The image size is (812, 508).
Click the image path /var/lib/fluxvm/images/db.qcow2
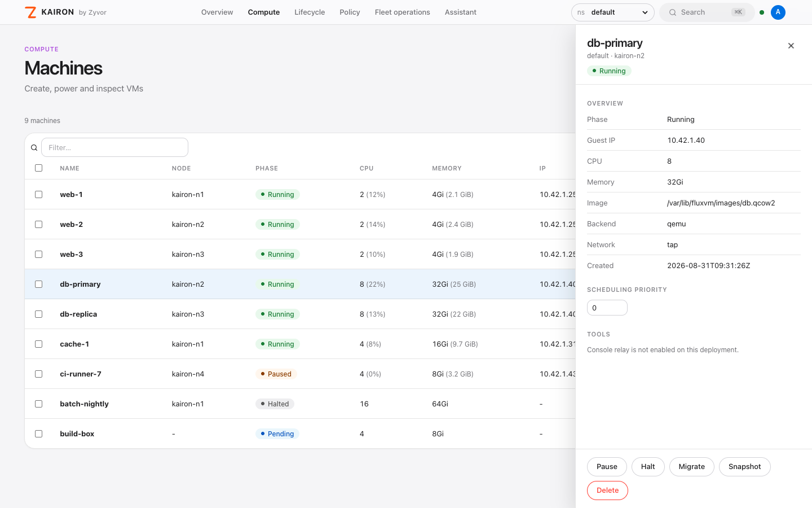721,203
